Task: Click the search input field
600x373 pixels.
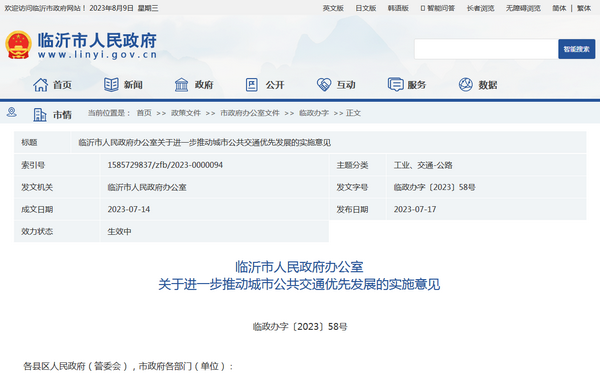Action: pos(486,49)
